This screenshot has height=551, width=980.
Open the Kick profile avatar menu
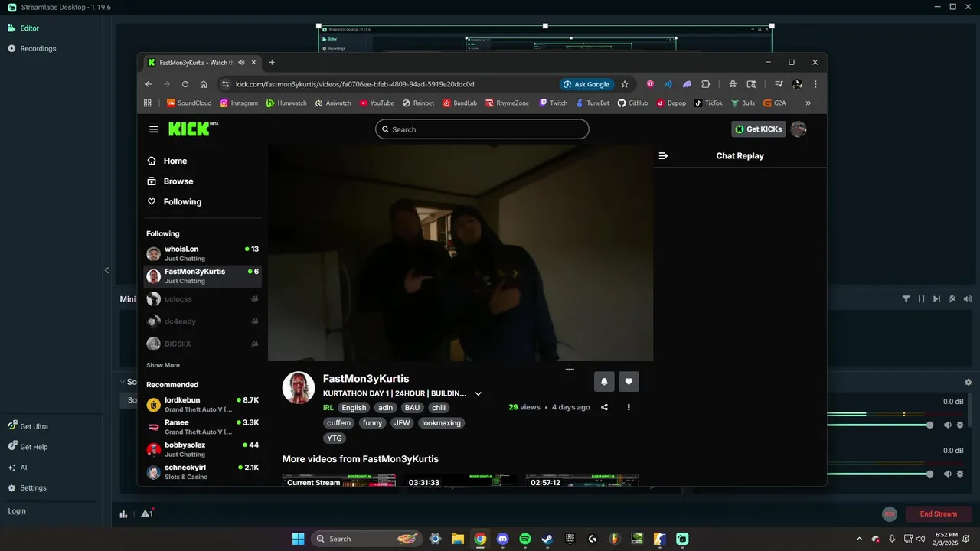pyautogui.click(x=799, y=129)
